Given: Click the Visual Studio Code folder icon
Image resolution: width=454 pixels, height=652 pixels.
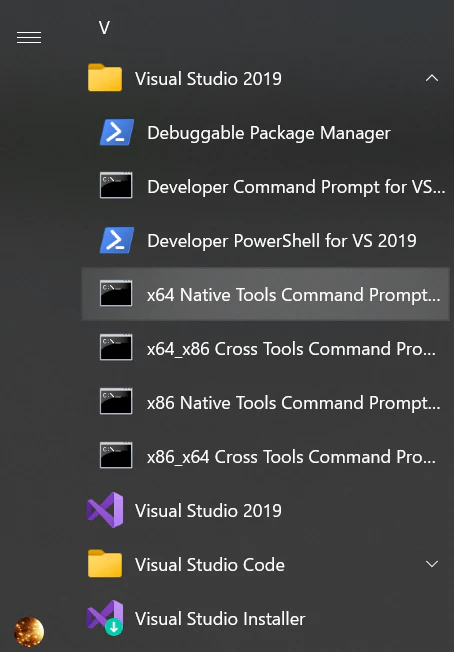Looking at the screenshot, I should pyautogui.click(x=105, y=564).
